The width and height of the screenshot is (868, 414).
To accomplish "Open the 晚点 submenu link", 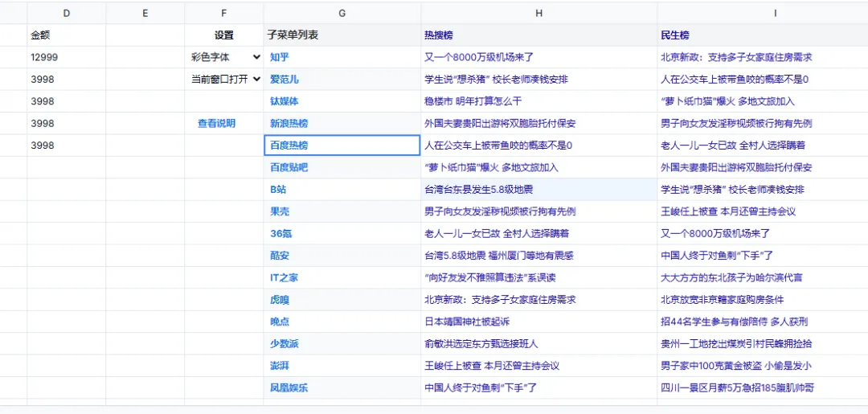I will tap(280, 322).
